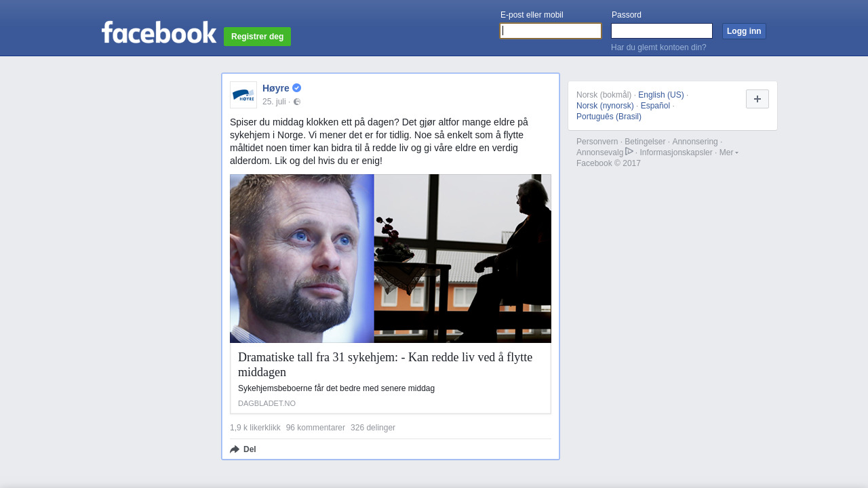Click the share arrow icon beside Del
The width and height of the screenshot is (868, 488).
point(235,449)
